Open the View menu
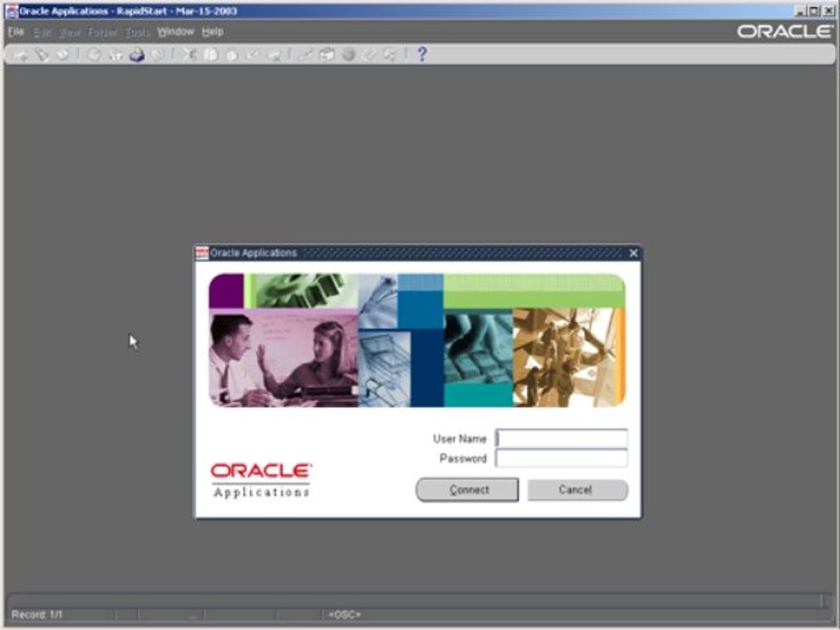This screenshot has height=630, width=840. (x=70, y=32)
